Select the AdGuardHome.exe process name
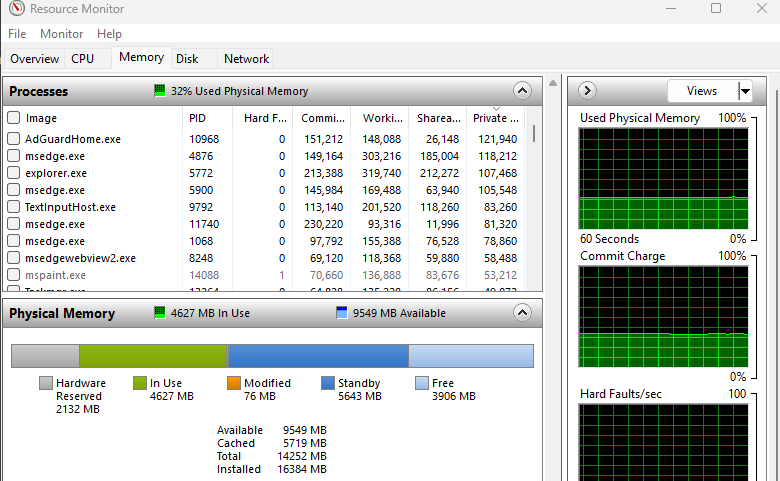This screenshot has height=481, width=780. point(73,139)
